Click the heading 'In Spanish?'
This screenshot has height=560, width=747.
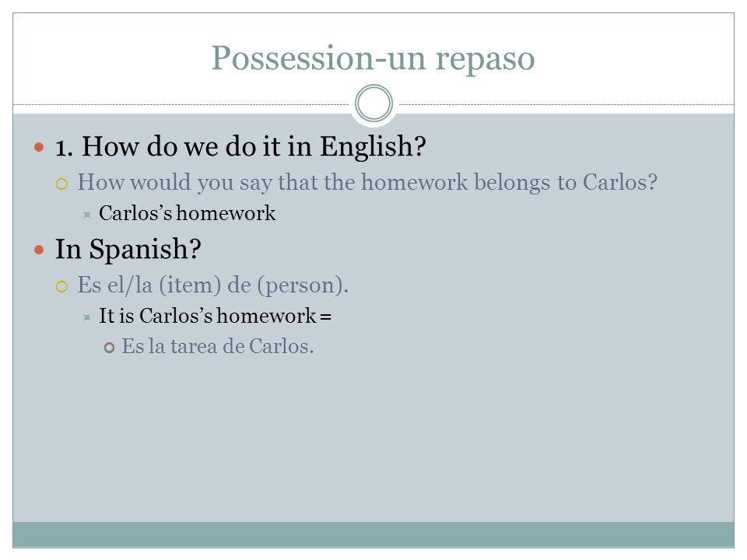[128, 249]
